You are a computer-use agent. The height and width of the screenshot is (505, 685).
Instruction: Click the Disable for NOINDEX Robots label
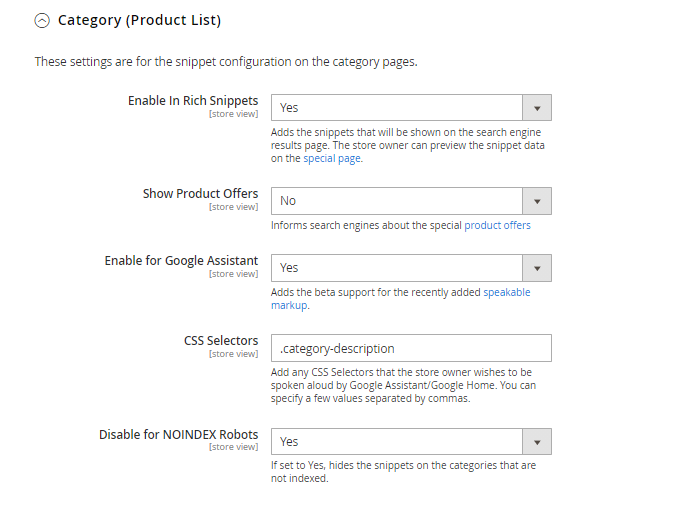(x=178, y=435)
